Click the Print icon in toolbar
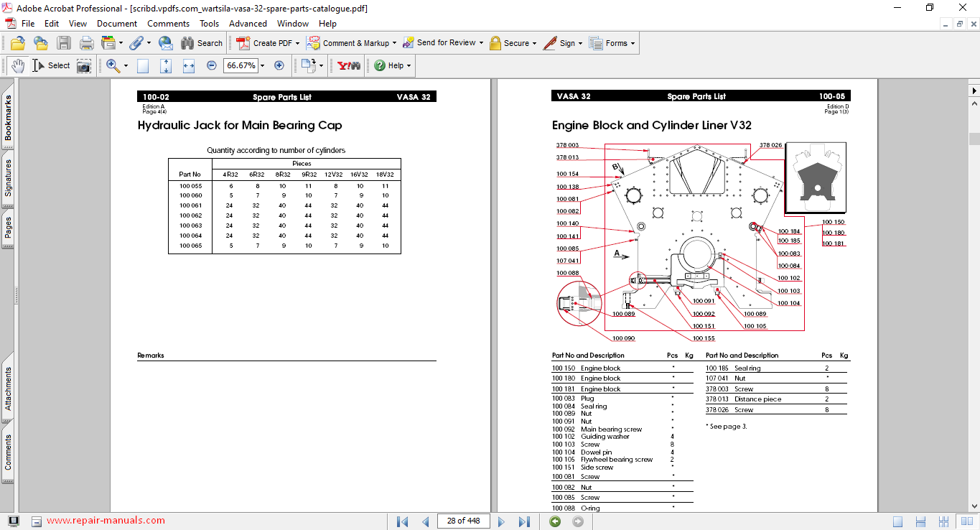980x530 pixels. [86, 43]
